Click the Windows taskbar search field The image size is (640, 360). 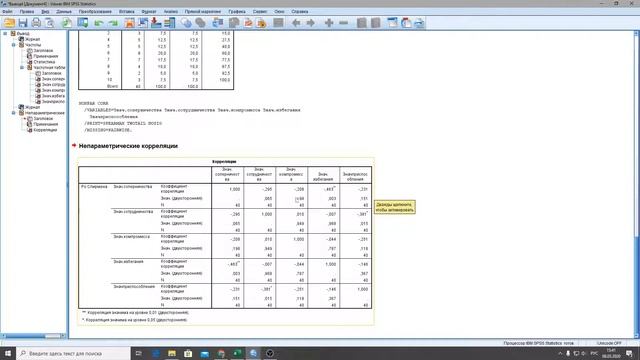(x=73, y=353)
